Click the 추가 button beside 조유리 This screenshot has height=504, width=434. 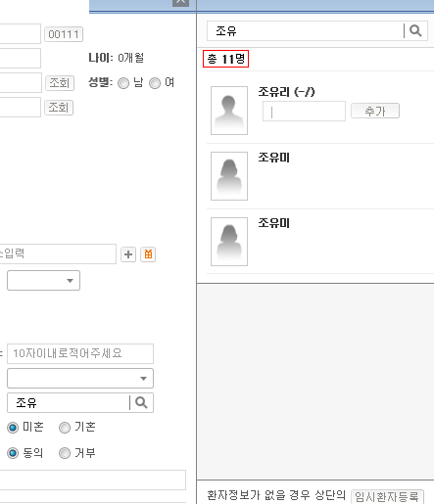pyautogui.click(x=375, y=111)
